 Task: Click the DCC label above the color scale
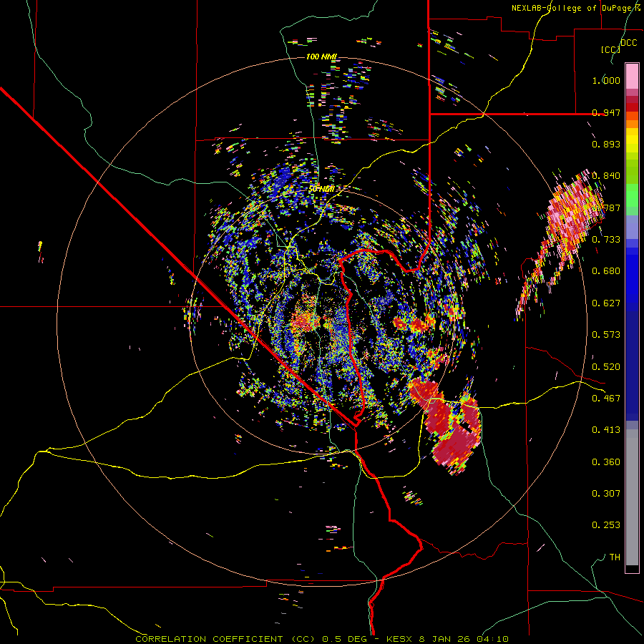click(x=629, y=42)
